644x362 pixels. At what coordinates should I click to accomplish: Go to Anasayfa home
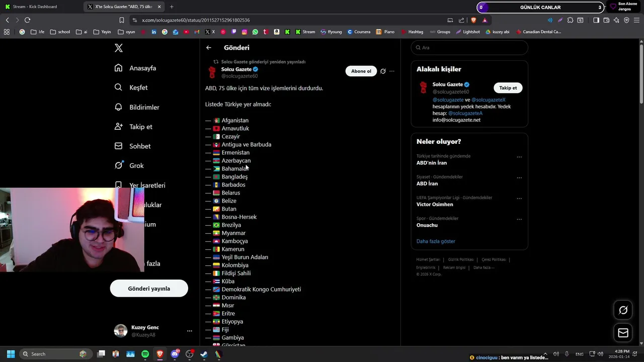pyautogui.click(x=135, y=68)
